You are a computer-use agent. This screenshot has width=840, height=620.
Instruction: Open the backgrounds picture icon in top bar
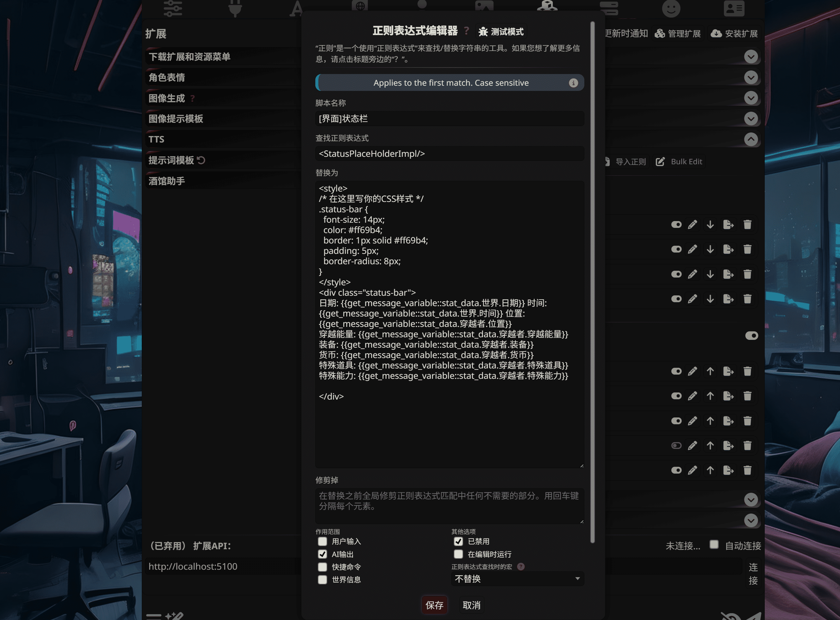tap(484, 5)
